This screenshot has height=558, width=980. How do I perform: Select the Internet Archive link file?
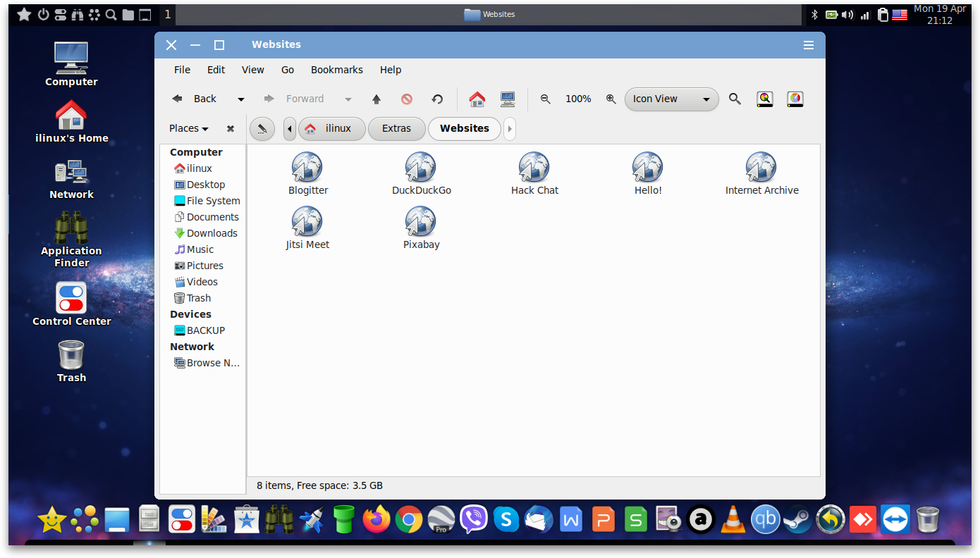[761, 173]
